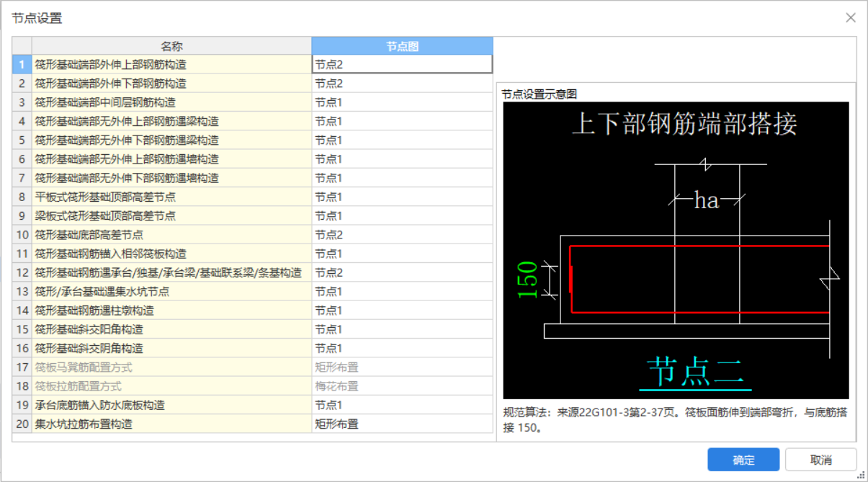Click the 节点1 value for 平板式筏形基础顶部高差节点
The width and height of the screenshot is (868, 482).
403,197
